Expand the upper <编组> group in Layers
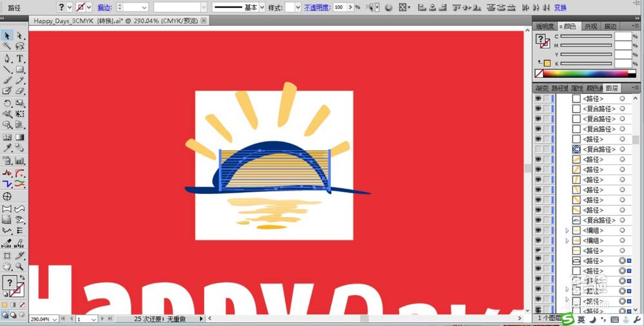This screenshot has width=644, height=326. 567,231
